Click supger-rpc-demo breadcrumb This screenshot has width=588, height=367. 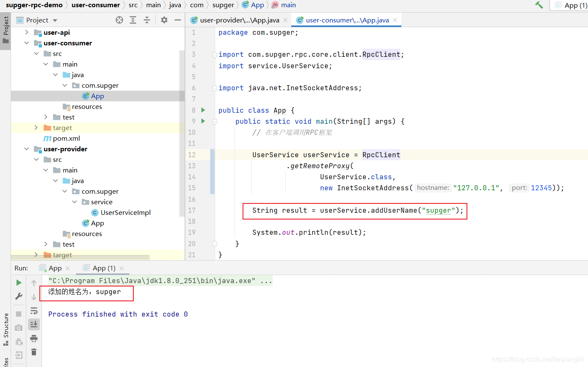pos(34,5)
